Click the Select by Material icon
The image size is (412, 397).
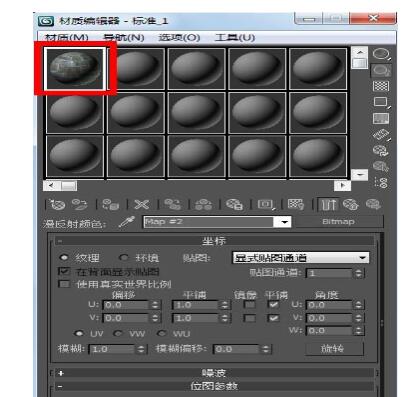tap(381, 166)
